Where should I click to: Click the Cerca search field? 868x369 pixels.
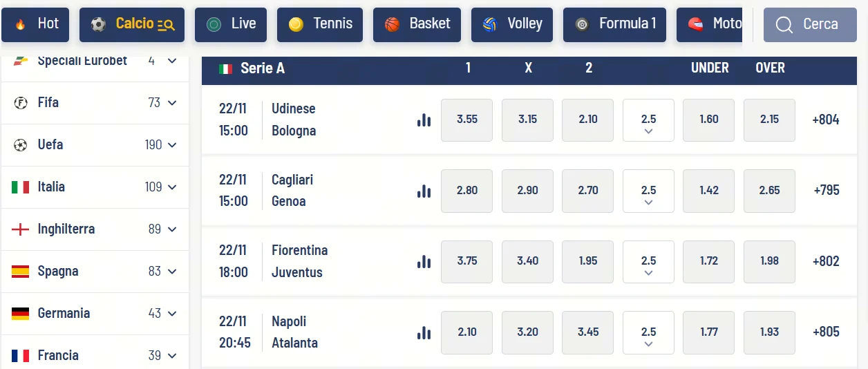point(809,25)
